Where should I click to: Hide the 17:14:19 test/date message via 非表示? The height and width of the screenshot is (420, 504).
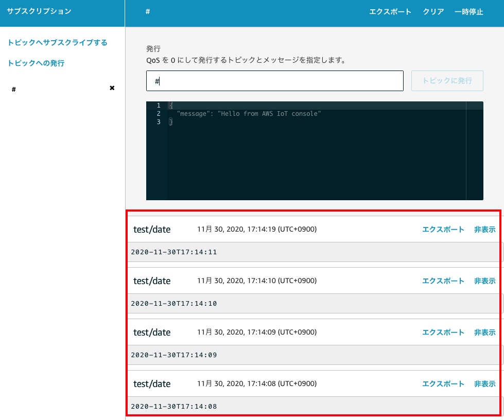pyautogui.click(x=484, y=230)
